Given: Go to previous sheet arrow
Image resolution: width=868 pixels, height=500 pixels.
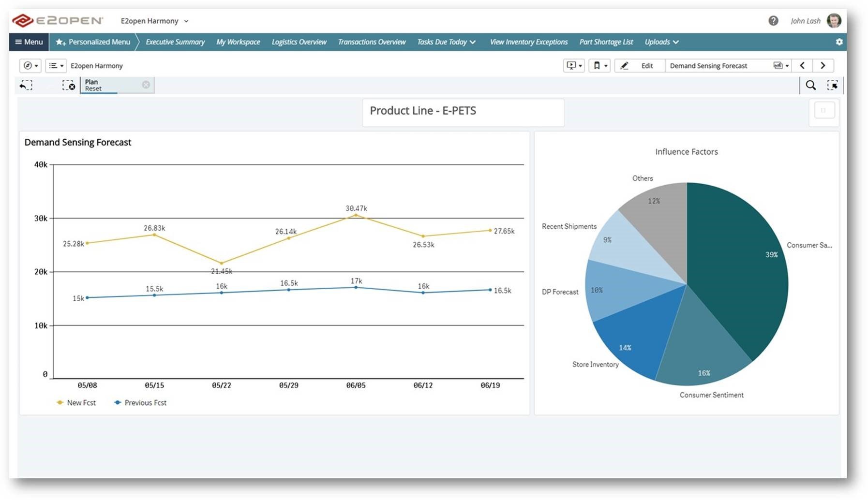Looking at the screenshot, I should tap(802, 66).
